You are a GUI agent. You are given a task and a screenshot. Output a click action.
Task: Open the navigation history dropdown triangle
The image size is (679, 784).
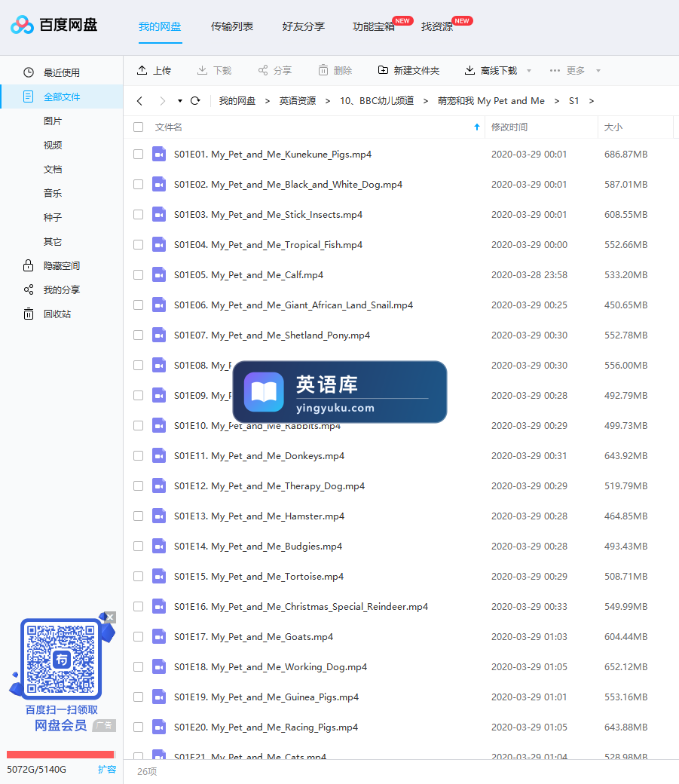[180, 101]
